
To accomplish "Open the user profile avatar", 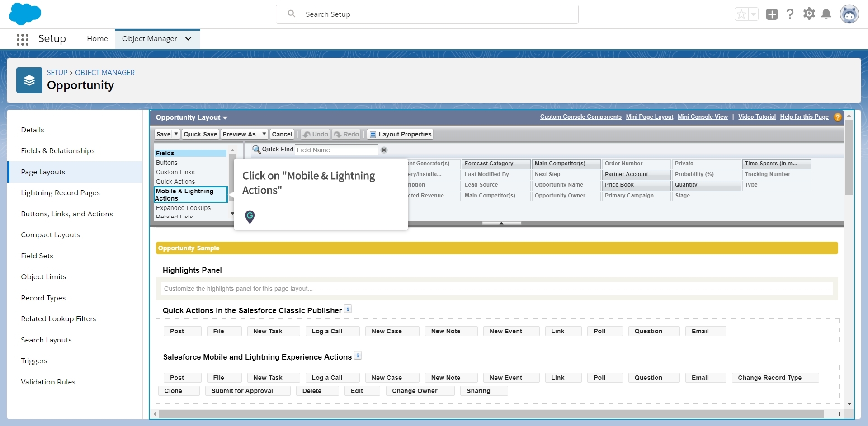I will click(x=849, y=14).
